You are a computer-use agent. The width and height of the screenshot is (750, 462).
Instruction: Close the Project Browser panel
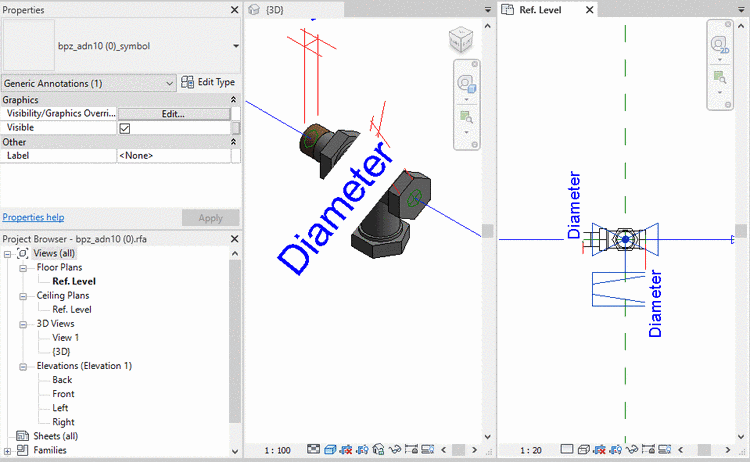pos(234,239)
